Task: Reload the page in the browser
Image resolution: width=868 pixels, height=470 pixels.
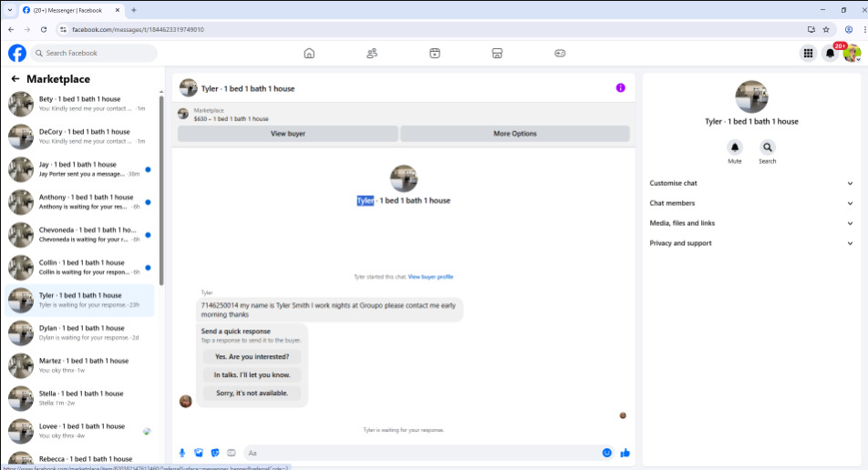Action: (x=44, y=29)
